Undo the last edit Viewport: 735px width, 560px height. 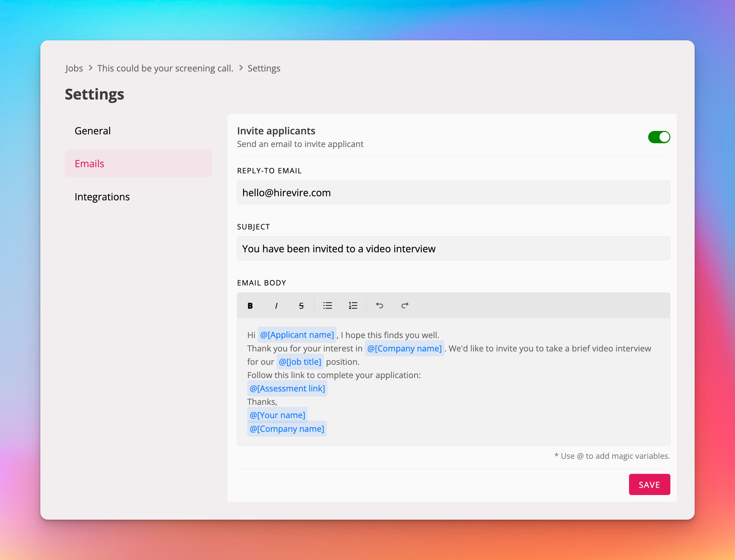pos(379,306)
